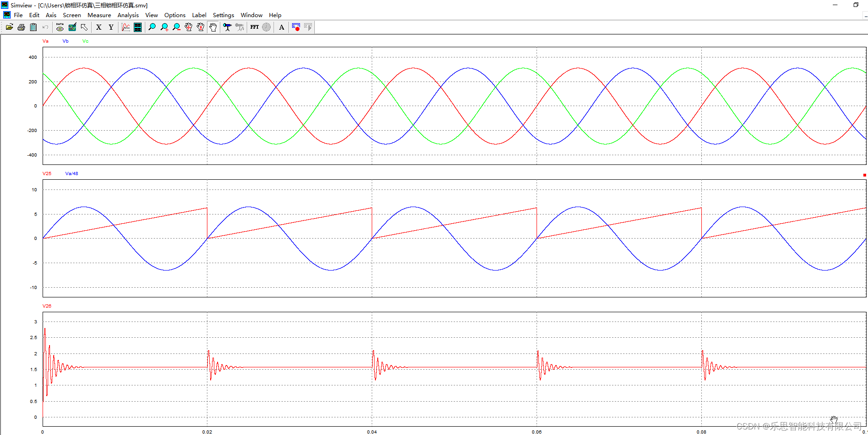Viewport: 868px width, 435px height.
Task: Open the DATA disc icon
Action: click(x=60, y=27)
